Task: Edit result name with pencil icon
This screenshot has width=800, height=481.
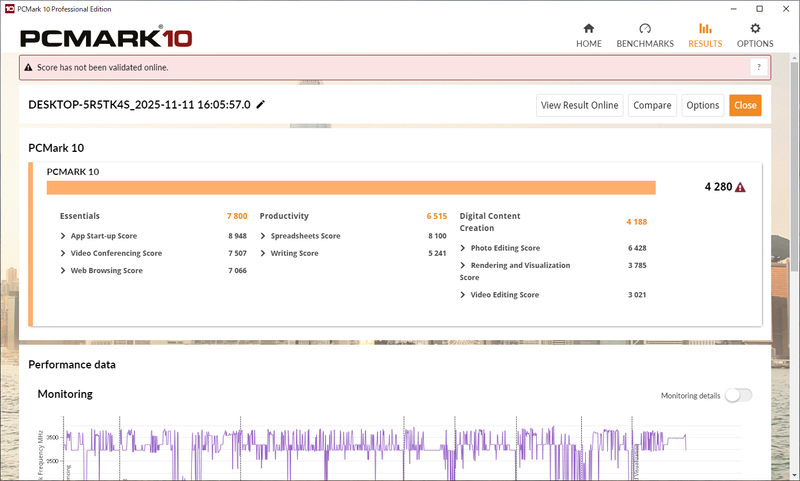Action: pyautogui.click(x=261, y=105)
